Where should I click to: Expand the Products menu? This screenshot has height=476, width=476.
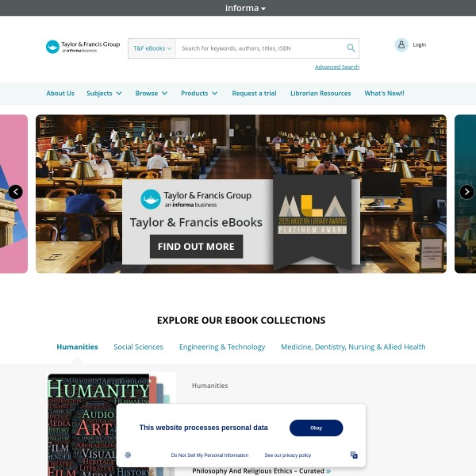[x=199, y=93]
